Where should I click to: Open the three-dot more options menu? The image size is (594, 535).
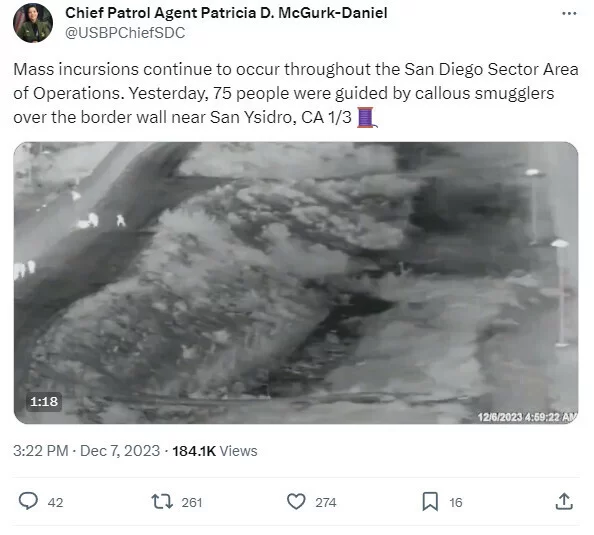coord(569,14)
